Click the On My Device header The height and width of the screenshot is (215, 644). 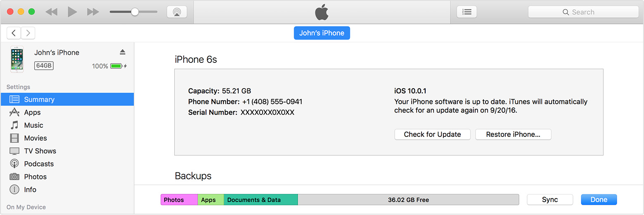26,207
